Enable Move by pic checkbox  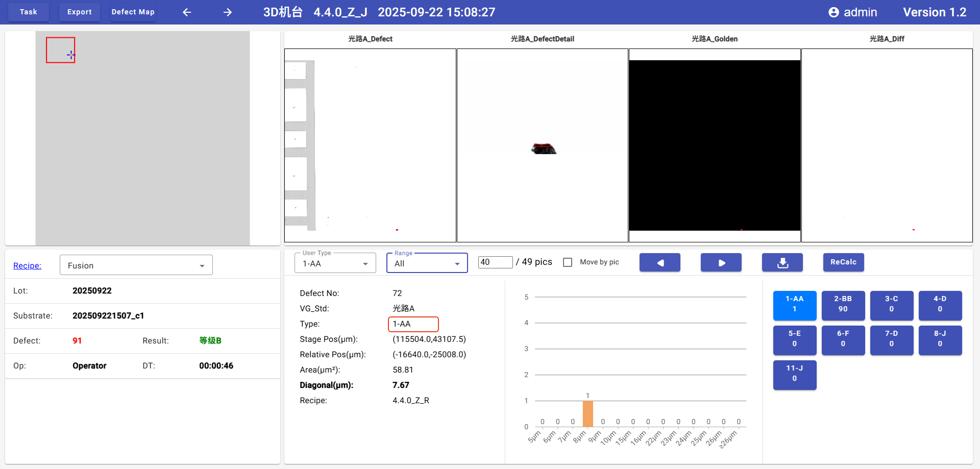click(568, 262)
